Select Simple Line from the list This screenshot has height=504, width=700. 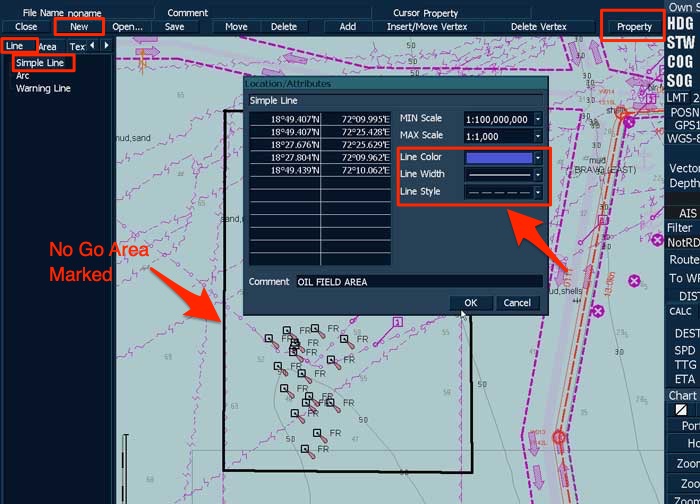tap(40, 63)
